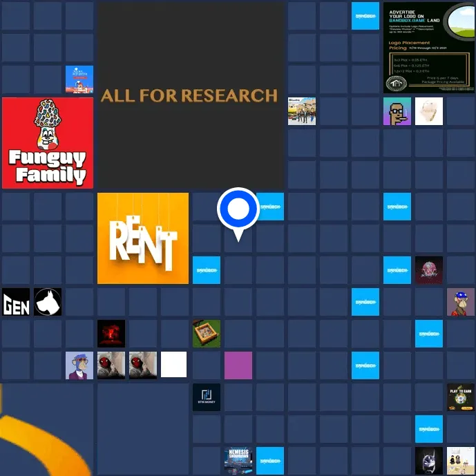
Task: Select the Studio group photo land tile
Action: coord(302,111)
